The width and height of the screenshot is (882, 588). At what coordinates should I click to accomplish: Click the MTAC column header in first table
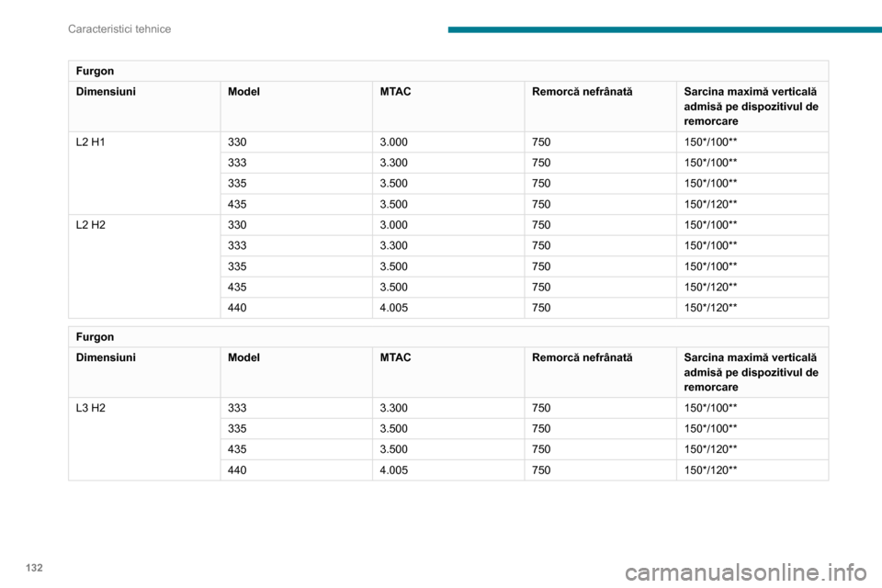[395, 92]
